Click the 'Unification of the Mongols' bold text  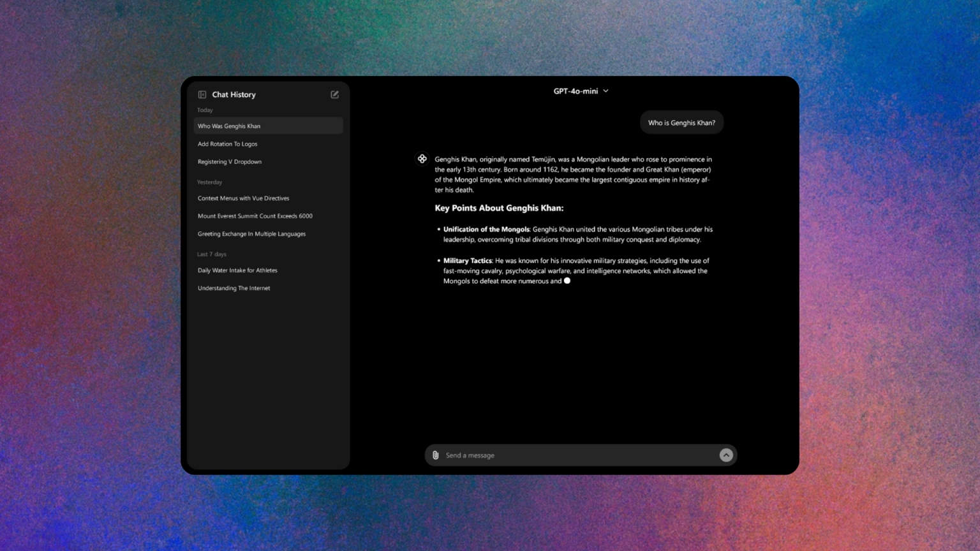486,230
